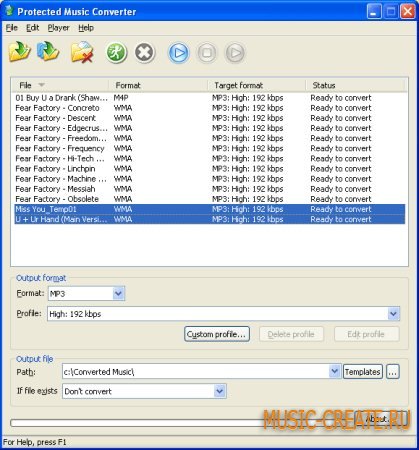
Task: Click the Custom profile... button
Action: (x=217, y=334)
